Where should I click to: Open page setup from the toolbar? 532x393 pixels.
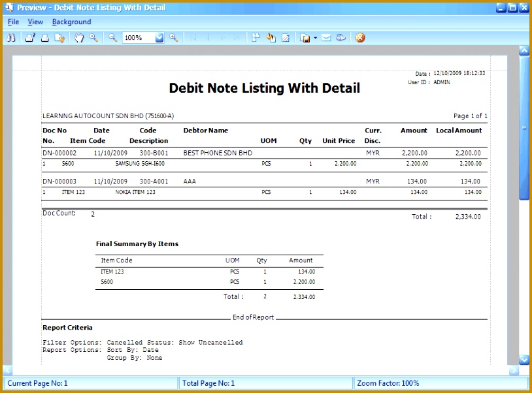click(59, 37)
